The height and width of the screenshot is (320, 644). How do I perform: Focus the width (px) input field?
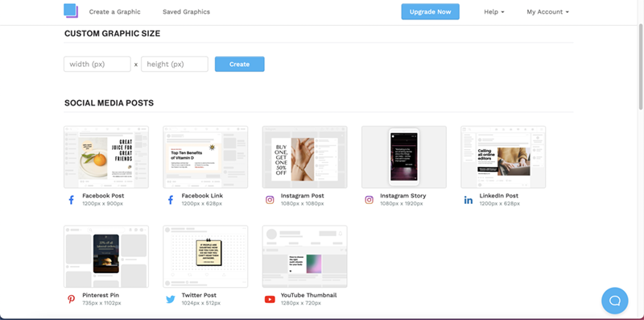97,64
